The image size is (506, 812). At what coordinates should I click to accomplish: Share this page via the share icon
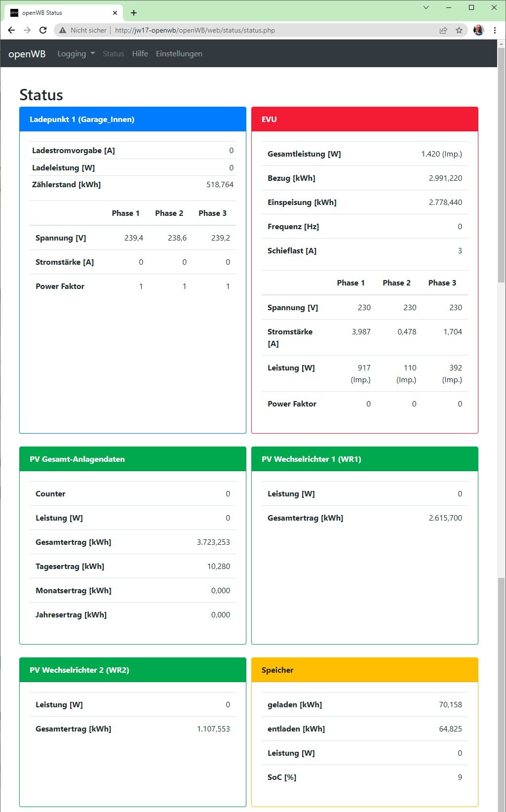[443, 30]
